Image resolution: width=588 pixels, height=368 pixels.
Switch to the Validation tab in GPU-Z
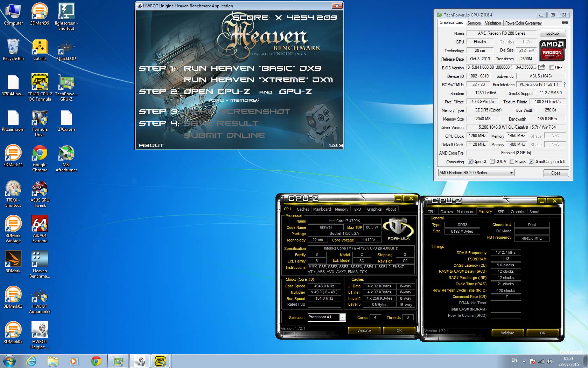point(493,23)
